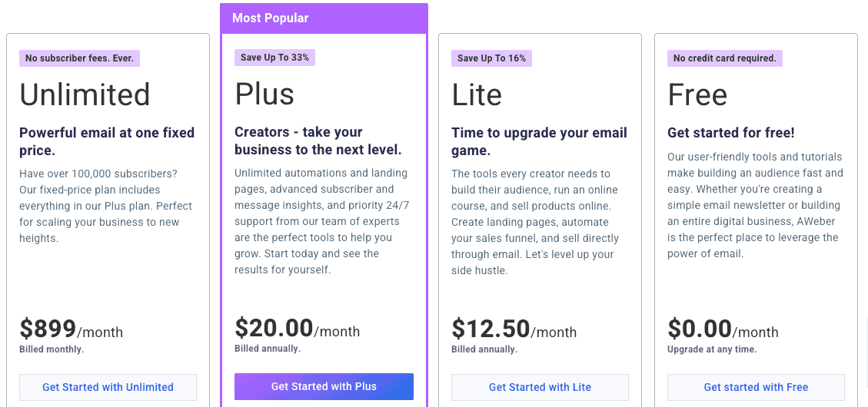Click the Lite plan title
This screenshot has height=407, width=868.
(x=477, y=94)
